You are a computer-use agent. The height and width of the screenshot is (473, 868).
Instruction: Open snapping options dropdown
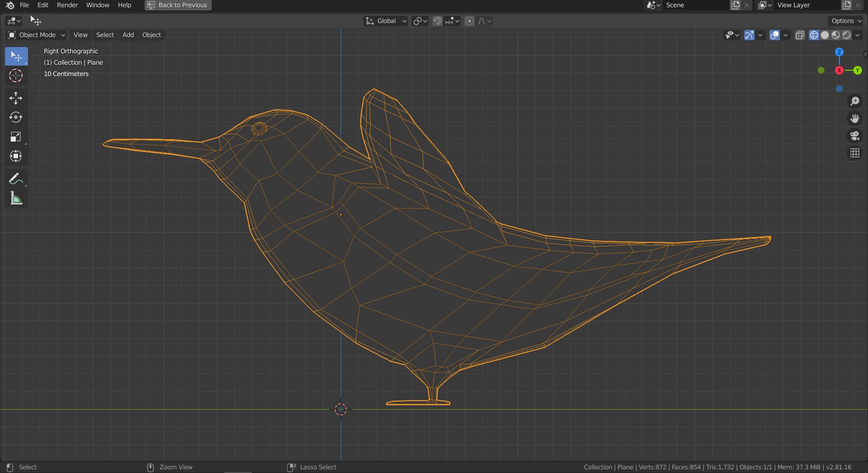point(452,21)
